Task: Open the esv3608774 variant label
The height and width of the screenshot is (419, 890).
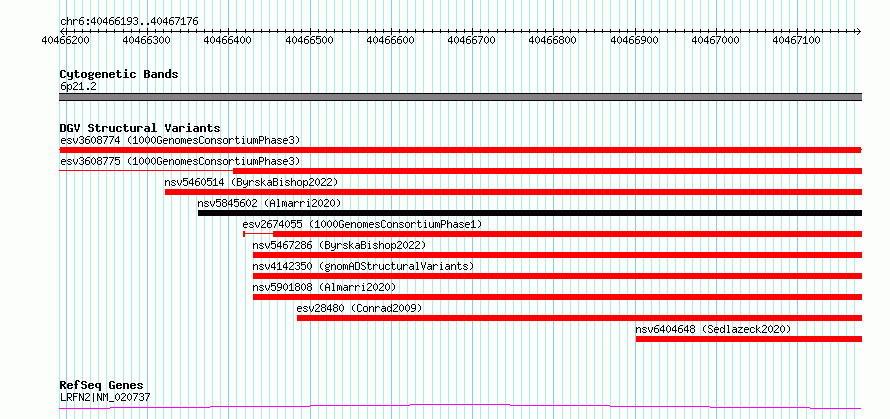Action: tap(180, 140)
